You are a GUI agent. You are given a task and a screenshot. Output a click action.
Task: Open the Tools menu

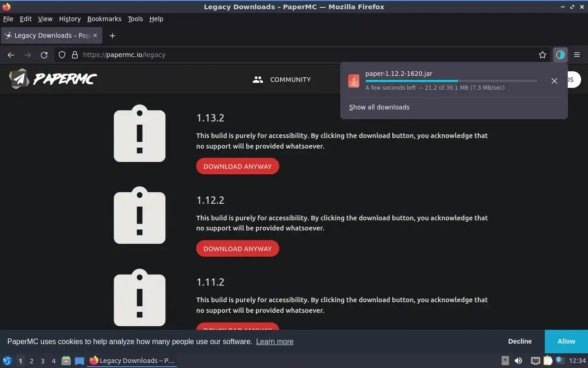(136, 19)
